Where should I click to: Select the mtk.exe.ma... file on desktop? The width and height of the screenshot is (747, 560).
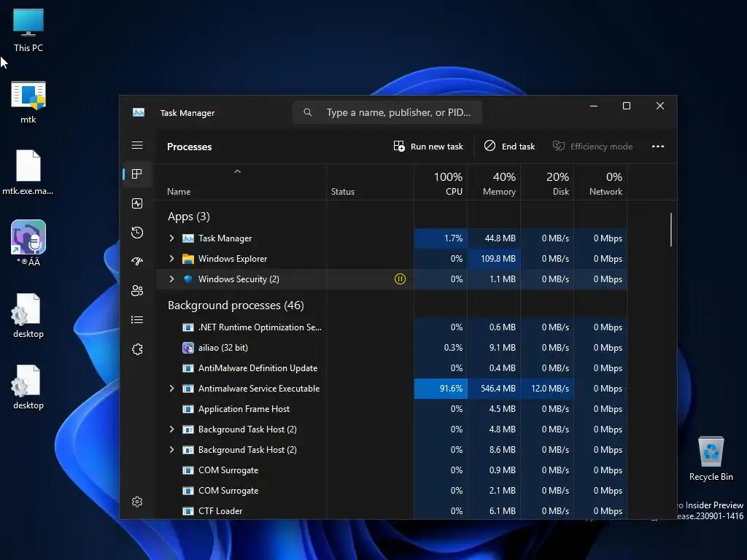point(28,172)
